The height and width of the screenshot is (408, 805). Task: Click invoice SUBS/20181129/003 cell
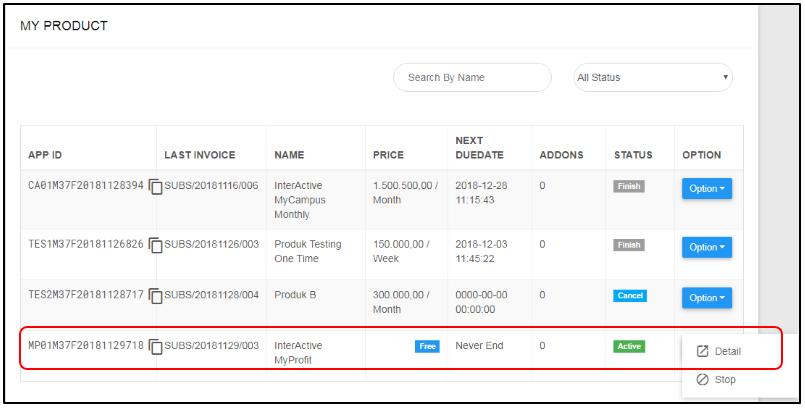click(x=211, y=346)
